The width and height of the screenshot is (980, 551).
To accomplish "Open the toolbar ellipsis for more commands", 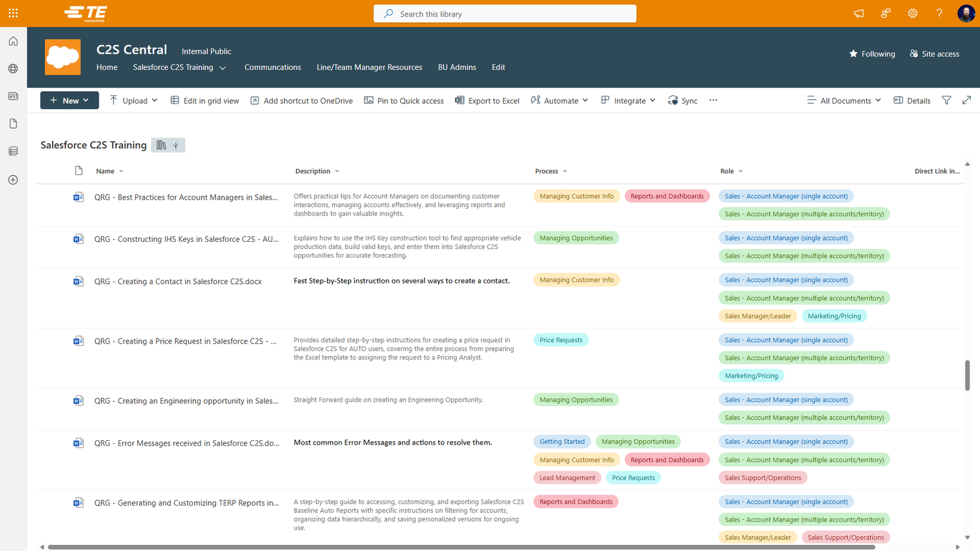I will 713,100.
